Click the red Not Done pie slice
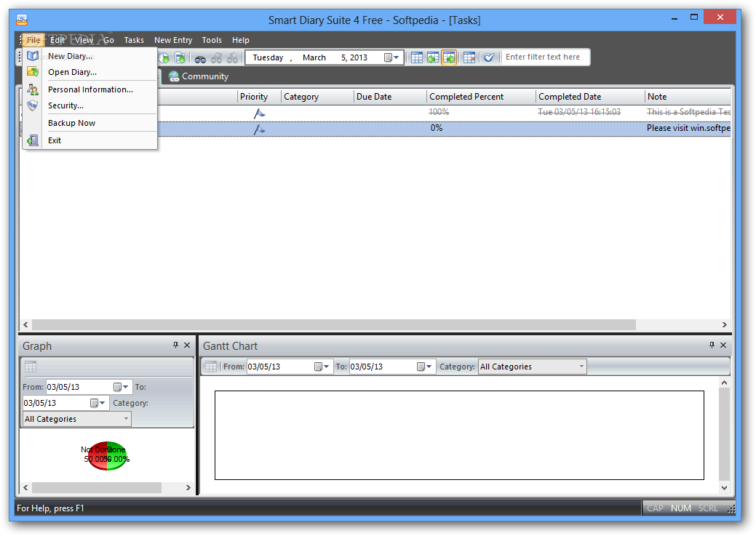 [x=98, y=456]
